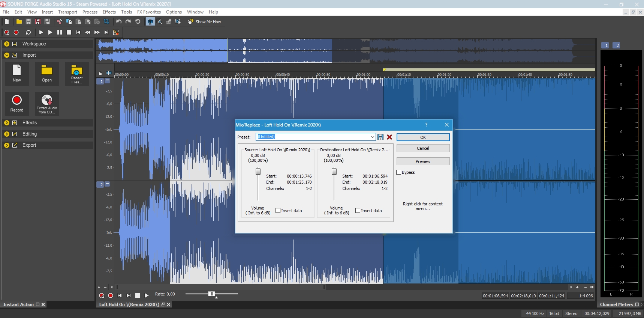Viewport: 644px width, 318px height.
Task: Open the FX Favorites menu
Action: pyautogui.click(x=149, y=12)
